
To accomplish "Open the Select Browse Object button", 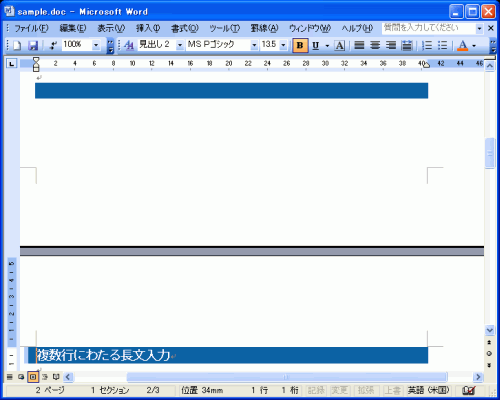I will pyautogui.click(x=489, y=354).
